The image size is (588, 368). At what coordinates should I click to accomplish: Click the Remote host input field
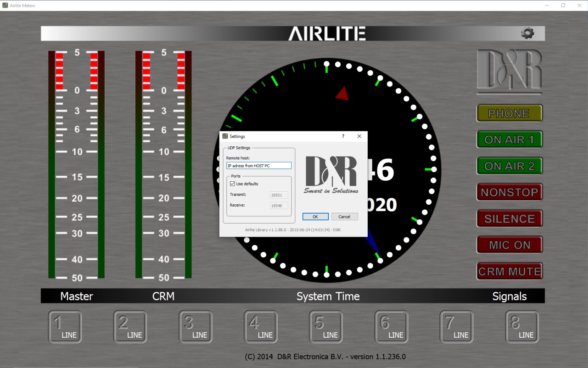coord(259,166)
